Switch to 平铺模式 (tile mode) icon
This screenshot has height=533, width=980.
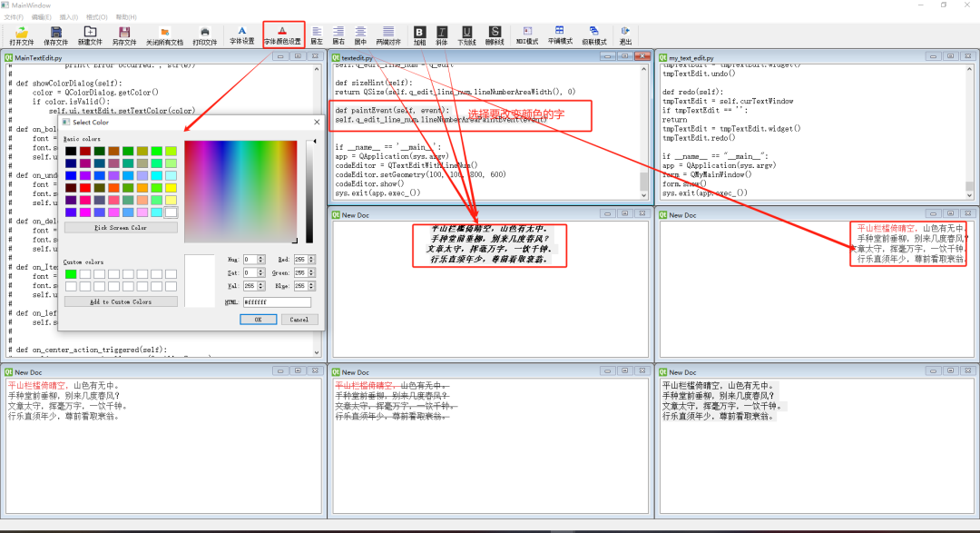[x=559, y=35]
